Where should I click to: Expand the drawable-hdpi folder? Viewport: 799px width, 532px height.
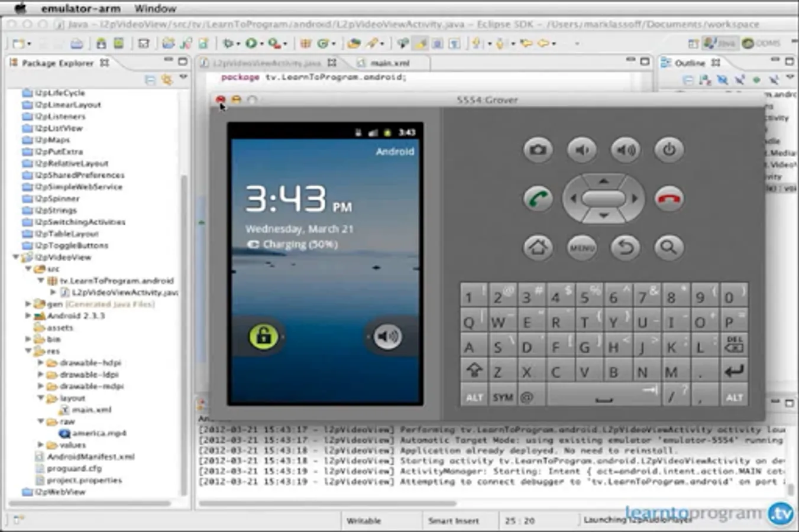coord(40,363)
